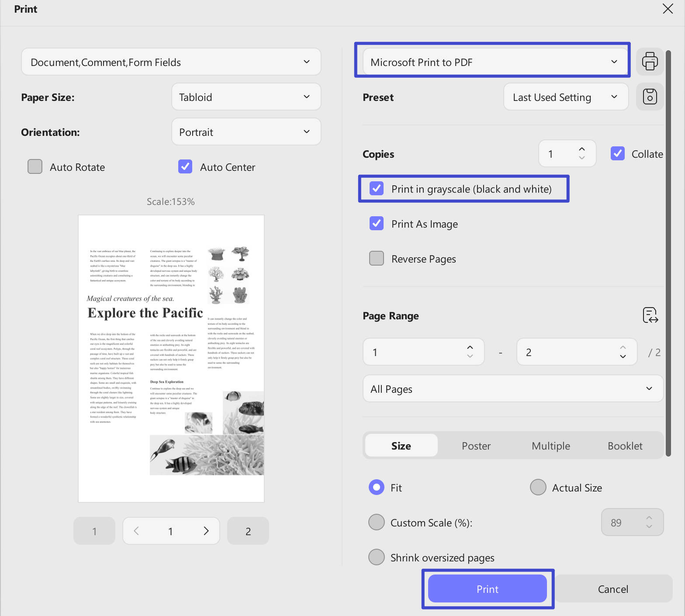This screenshot has width=685, height=616.
Task: Expand the Preset Last Used Setting dropdown
Action: [x=566, y=97]
